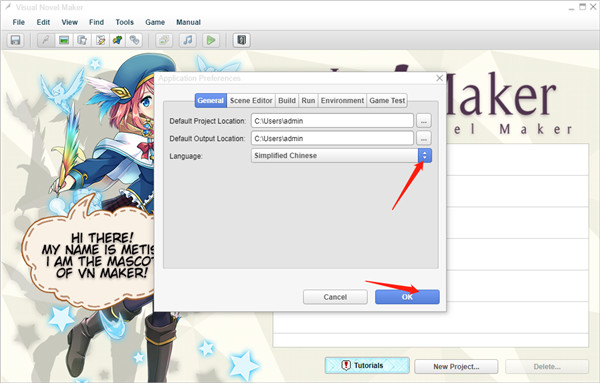Open the Find menu

[x=96, y=22]
